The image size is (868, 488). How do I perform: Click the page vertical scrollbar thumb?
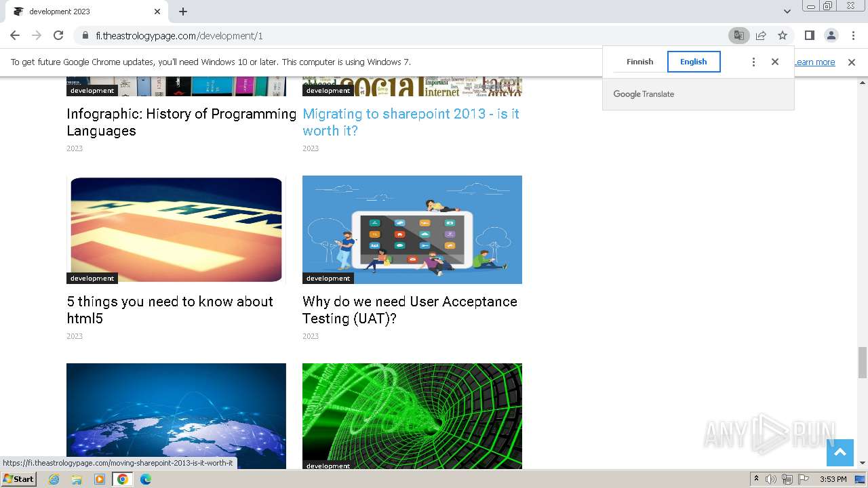(x=863, y=362)
